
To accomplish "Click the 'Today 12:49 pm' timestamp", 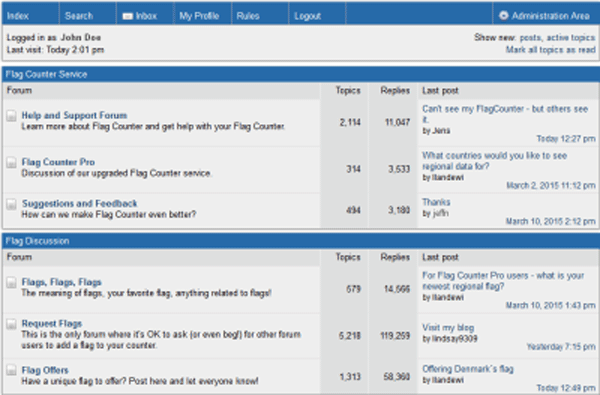I will coord(566,388).
